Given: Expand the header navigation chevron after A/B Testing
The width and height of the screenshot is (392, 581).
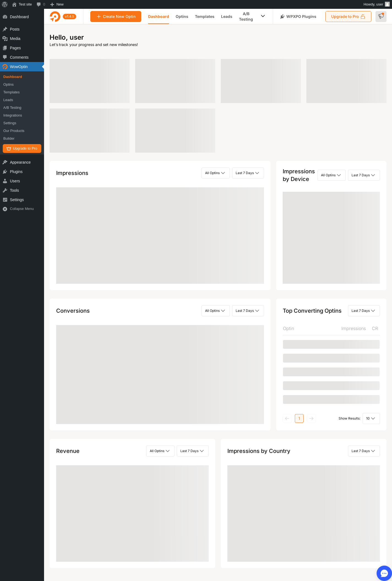Looking at the screenshot, I should click(x=263, y=16).
